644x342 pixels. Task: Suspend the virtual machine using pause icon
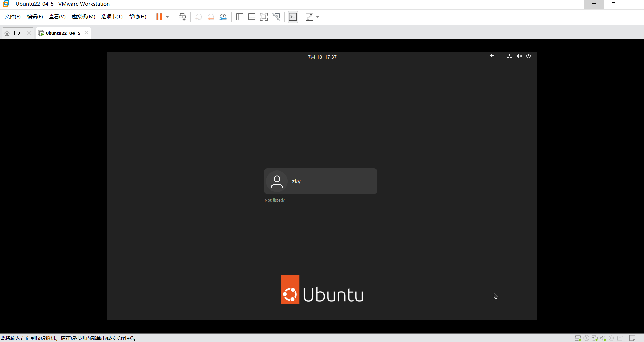(159, 17)
